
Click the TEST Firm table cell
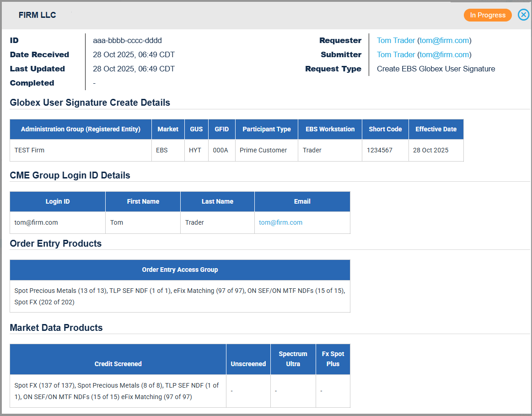click(x=30, y=150)
